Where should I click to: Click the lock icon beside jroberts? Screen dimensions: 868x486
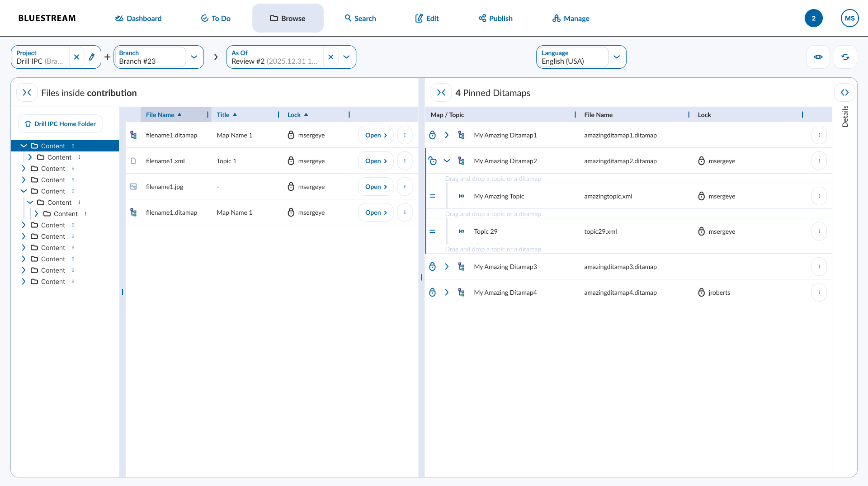tap(701, 293)
